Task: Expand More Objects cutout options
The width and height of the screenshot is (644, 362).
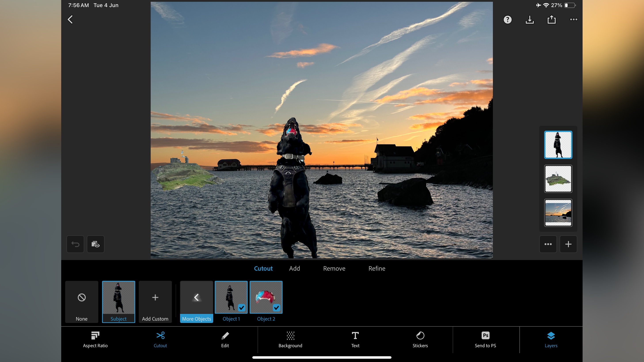Action: click(x=196, y=302)
